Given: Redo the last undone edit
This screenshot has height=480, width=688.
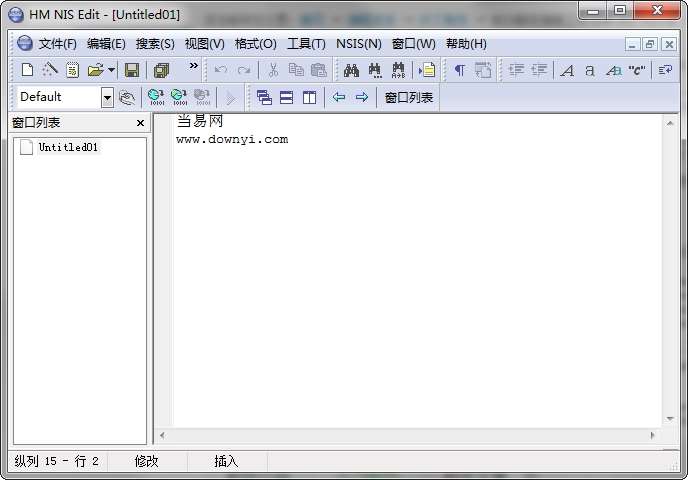Looking at the screenshot, I should click(244, 70).
